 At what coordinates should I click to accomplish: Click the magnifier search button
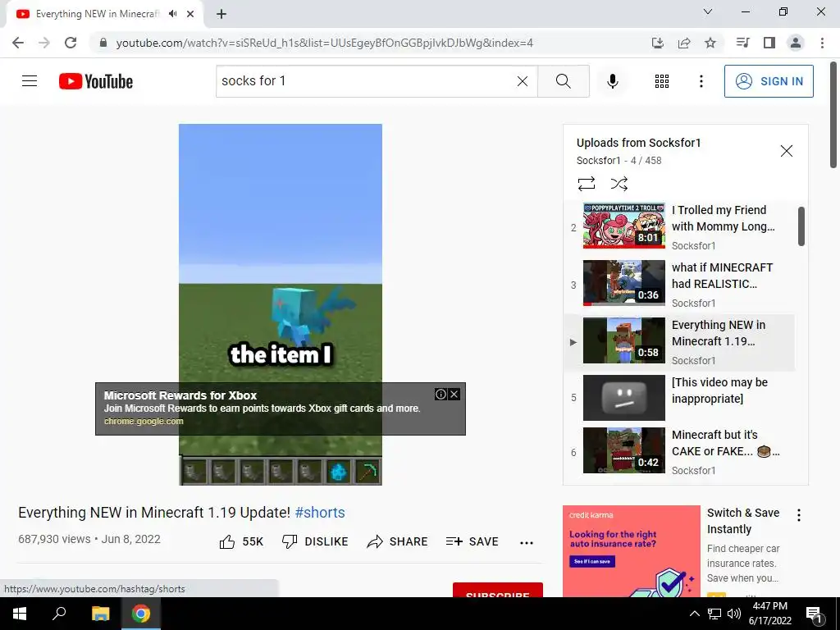[563, 81]
